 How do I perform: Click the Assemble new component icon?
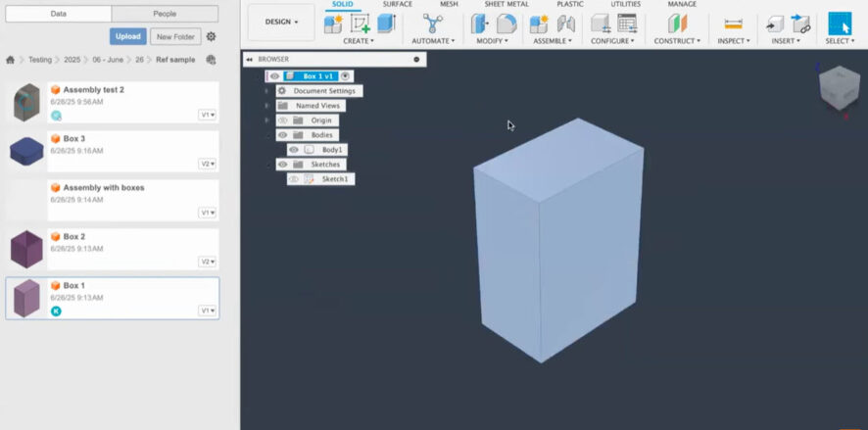point(539,24)
